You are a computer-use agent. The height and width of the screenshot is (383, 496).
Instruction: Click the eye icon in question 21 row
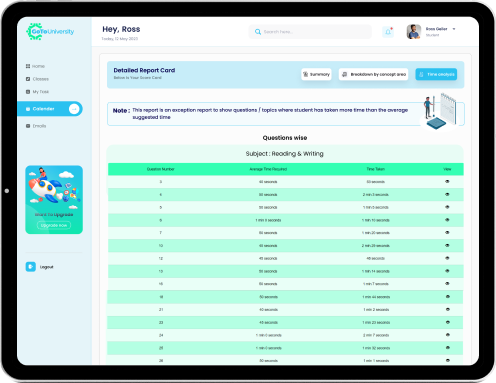tap(448, 309)
